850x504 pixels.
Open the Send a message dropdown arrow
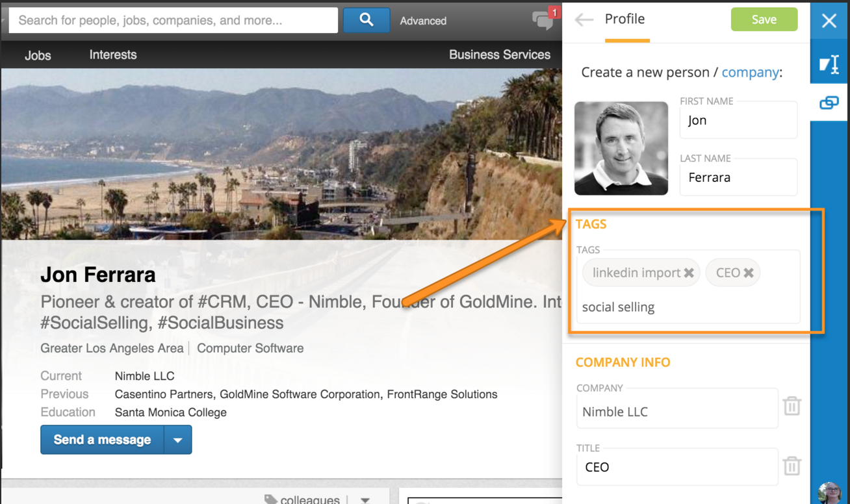178,440
